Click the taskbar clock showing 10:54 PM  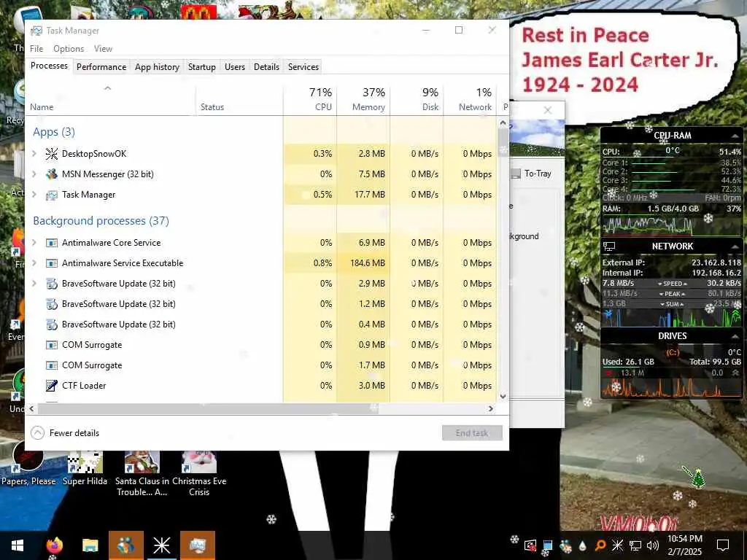[684, 545]
